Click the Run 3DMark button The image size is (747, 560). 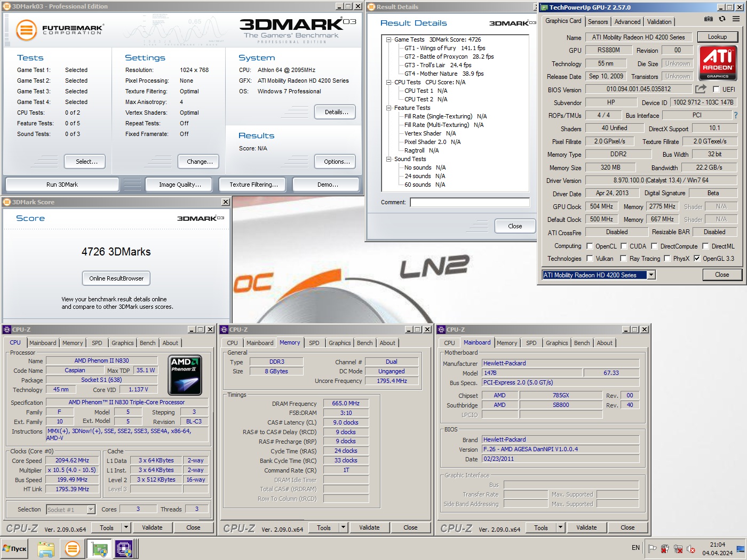tap(62, 185)
